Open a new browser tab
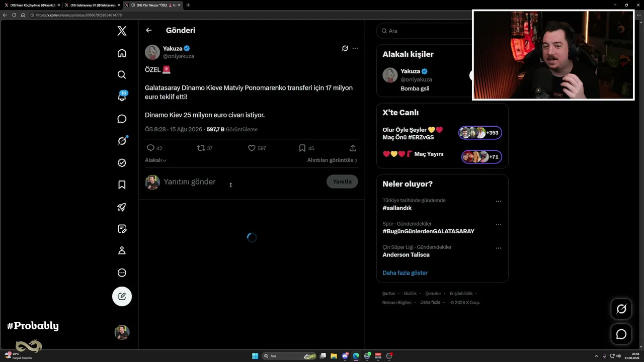The width and height of the screenshot is (644, 362). (188, 5)
